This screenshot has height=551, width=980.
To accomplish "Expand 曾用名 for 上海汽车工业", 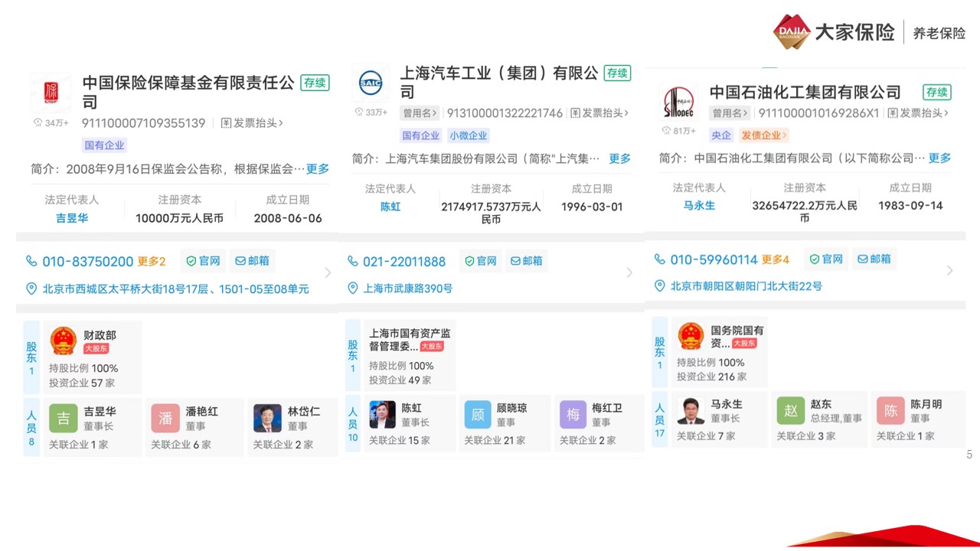I will [420, 113].
